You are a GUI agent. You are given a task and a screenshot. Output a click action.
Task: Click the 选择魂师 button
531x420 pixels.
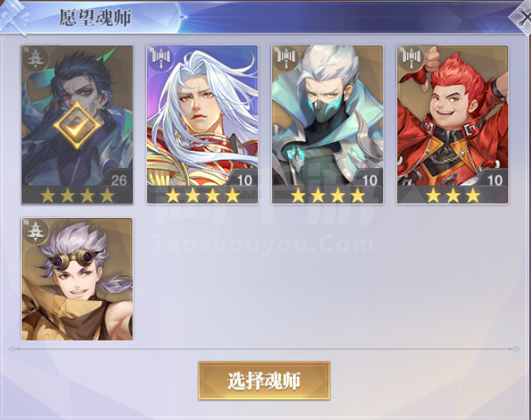click(264, 381)
